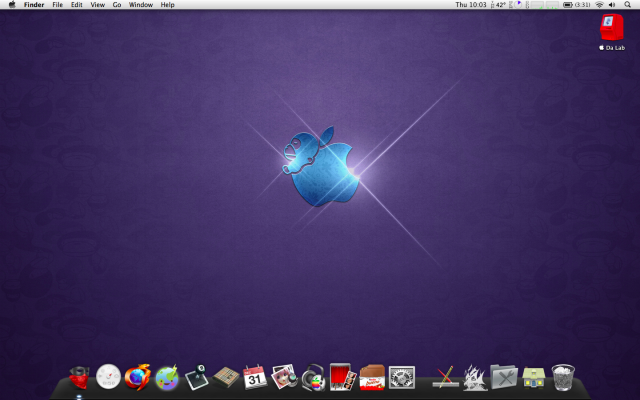Launch the red curtain Photo Booth icon
Screen dimensions: 640x400
click(x=343, y=376)
